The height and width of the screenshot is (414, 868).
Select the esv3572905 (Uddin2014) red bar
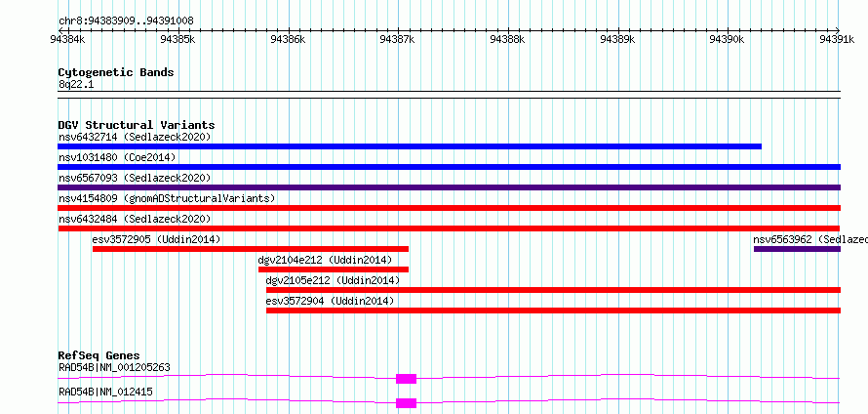click(251, 249)
